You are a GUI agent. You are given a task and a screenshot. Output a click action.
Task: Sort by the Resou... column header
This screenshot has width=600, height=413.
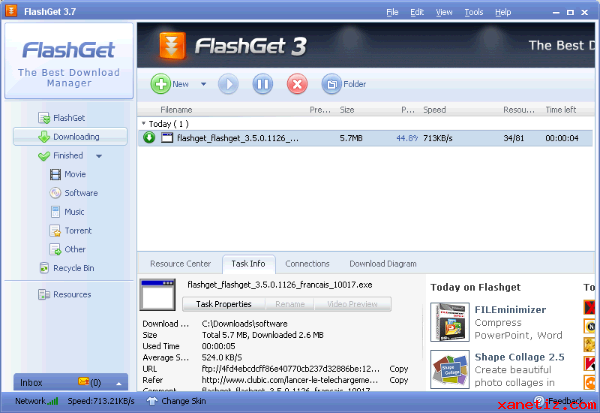pos(518,110)
